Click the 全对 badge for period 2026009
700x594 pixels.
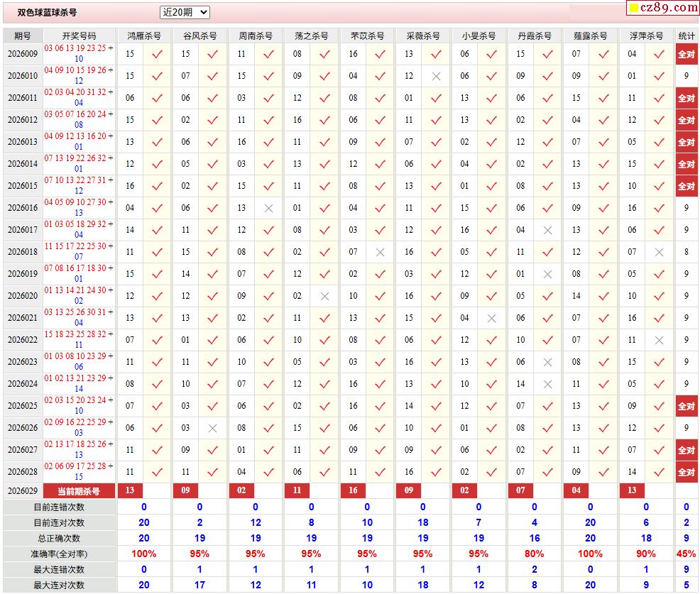[687, 54]
